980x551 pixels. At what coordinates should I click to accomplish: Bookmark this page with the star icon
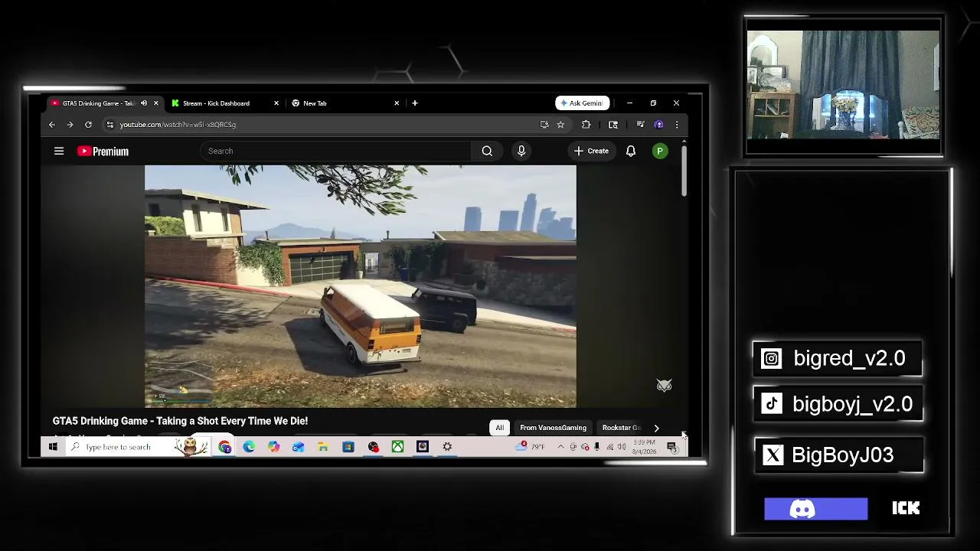(x=560, y=125)
